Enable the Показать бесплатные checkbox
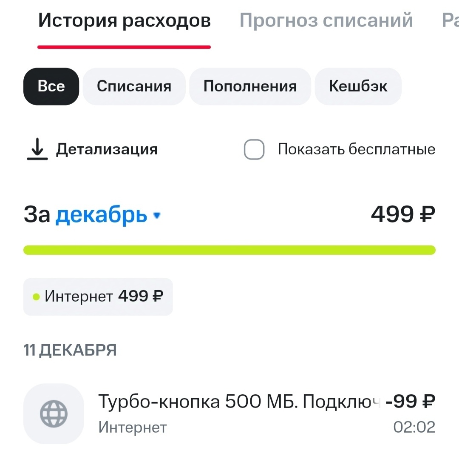The height and width of the screenshot is (476, 459). coord(254,150)
